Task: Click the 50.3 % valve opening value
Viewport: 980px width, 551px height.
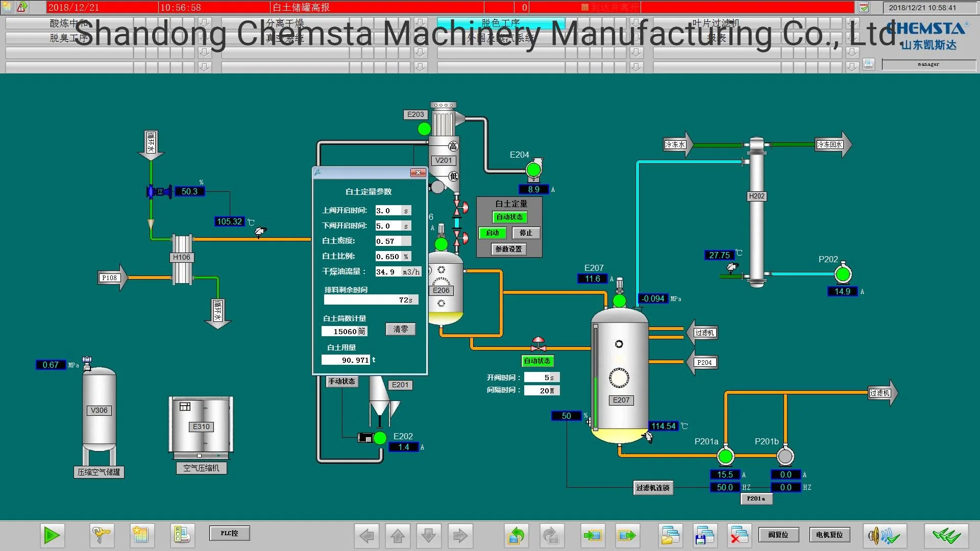Action: 189,191
